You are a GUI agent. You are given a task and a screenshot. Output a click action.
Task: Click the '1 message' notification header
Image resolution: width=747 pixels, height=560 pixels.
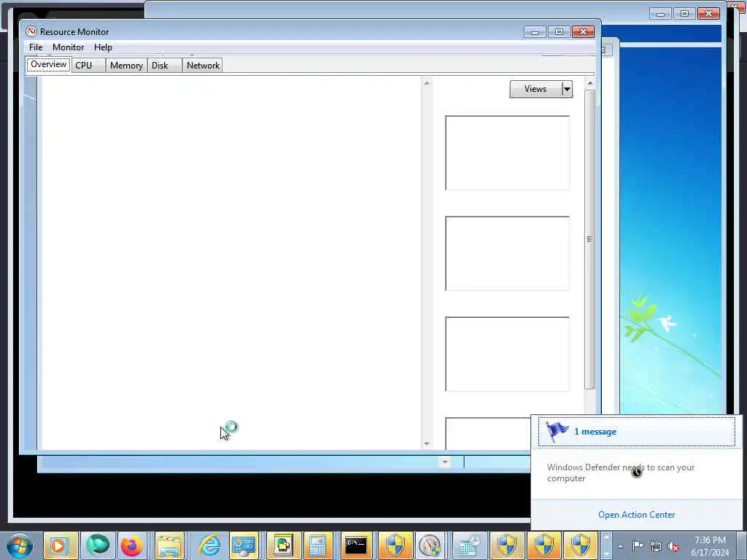[636, 432]
